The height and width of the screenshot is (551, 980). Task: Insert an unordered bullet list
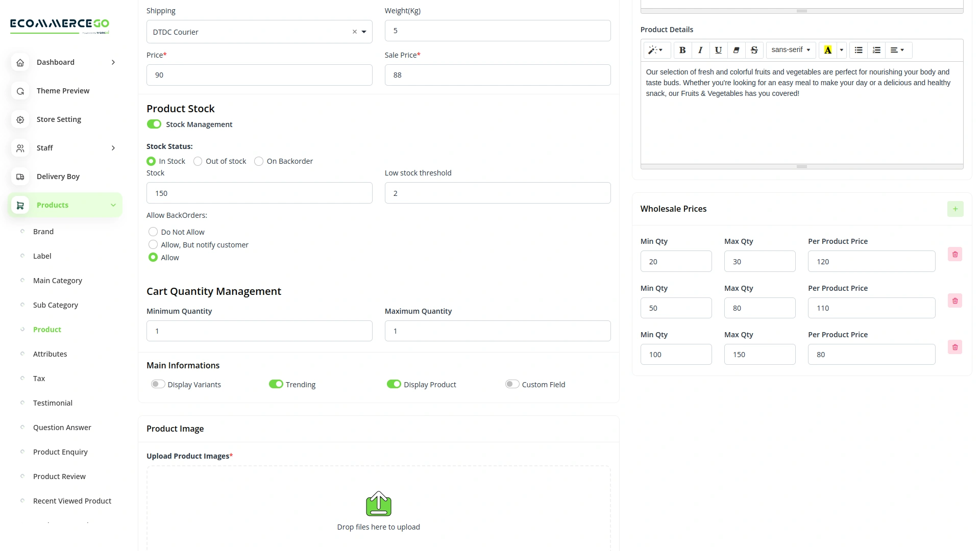click(859, 50)
